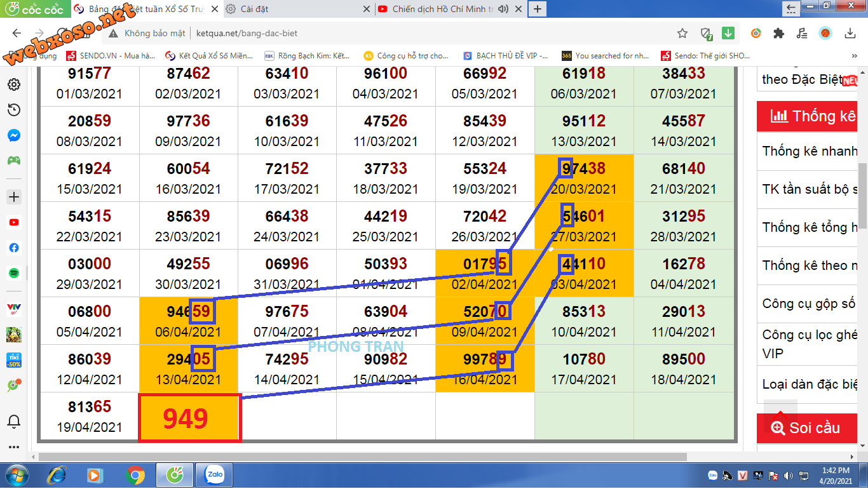Open browser history from the sidebar
This screenshot has width=868, height=489.
pos(13,110)
